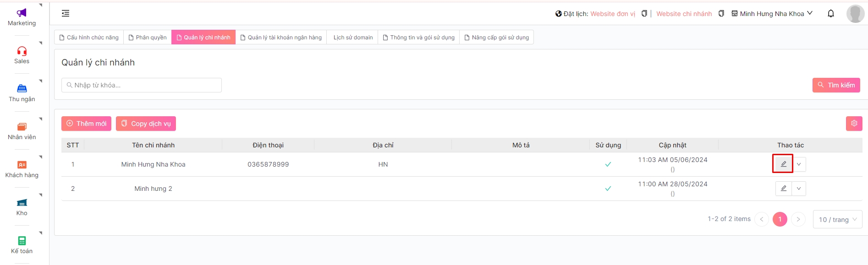The image size is (868, 265).
Task: Collapse the sidebar with hamburger icon
Action: point(66,13)
